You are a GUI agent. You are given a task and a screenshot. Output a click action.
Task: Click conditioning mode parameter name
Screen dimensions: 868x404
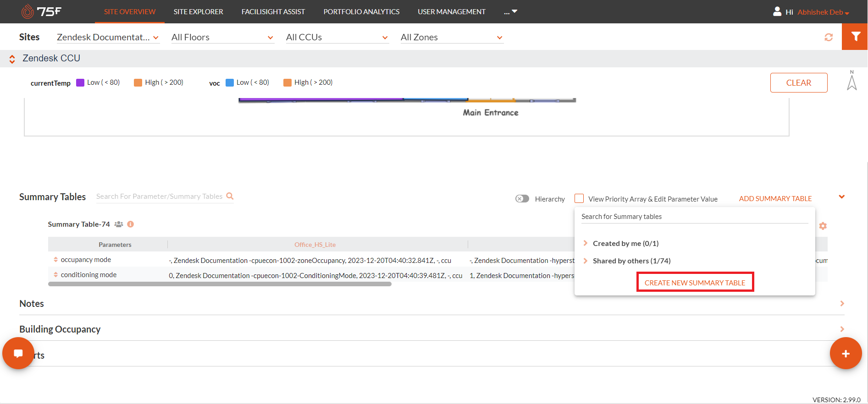(x=88, y=275)
